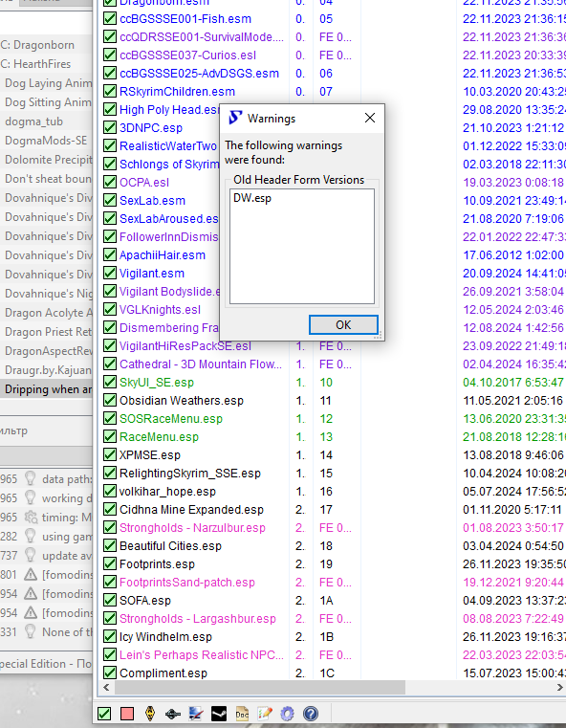Click the gear-magnifier icon beside 'timing' log entry
Viewport: 566px width, 728px height.
[31, 517]
